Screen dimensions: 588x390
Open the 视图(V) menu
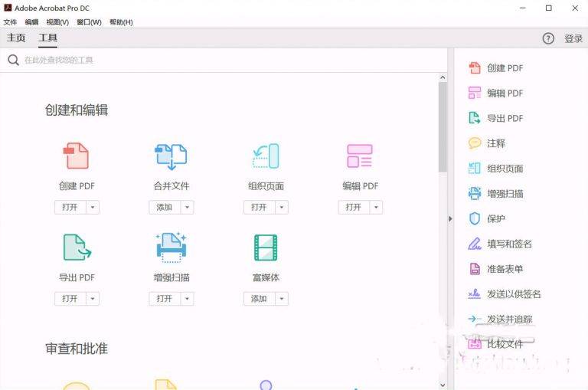(x=57, y=22)
